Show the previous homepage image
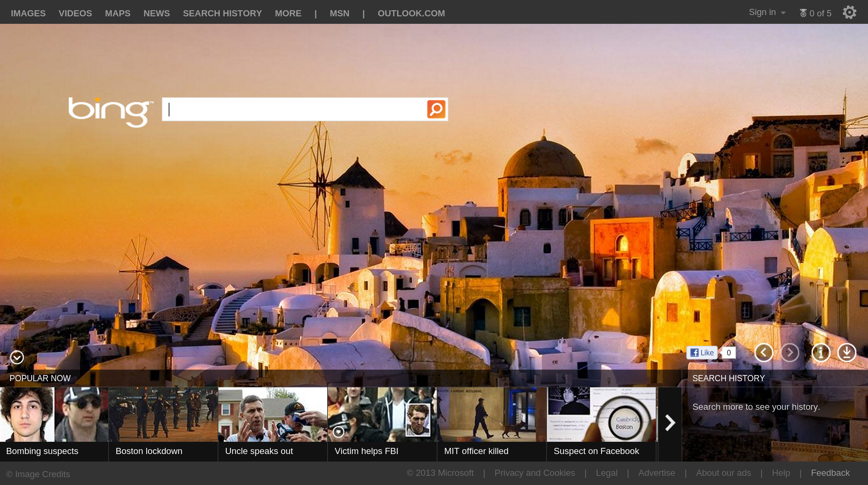The height and width of the screenshot is (485, 868). pyautogui.click(x=764, y=353)
